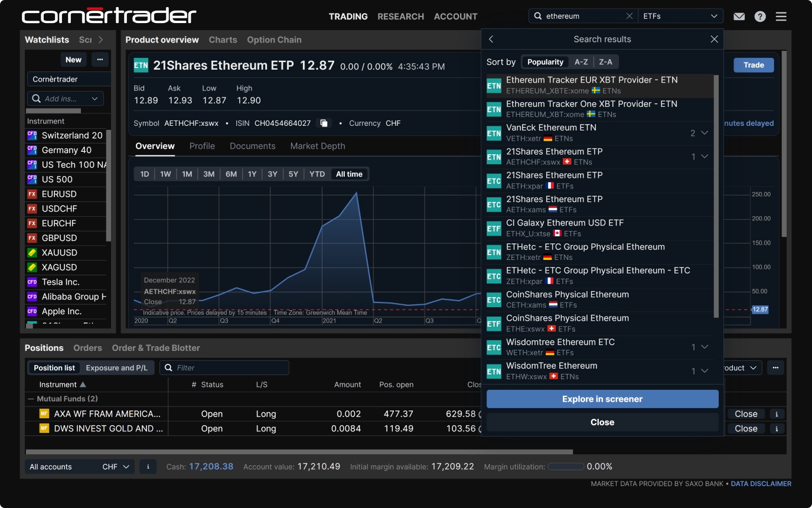Screen dimensions: 812x508
Task: Open account info icon beside CHF
Action: click(148, 467)
